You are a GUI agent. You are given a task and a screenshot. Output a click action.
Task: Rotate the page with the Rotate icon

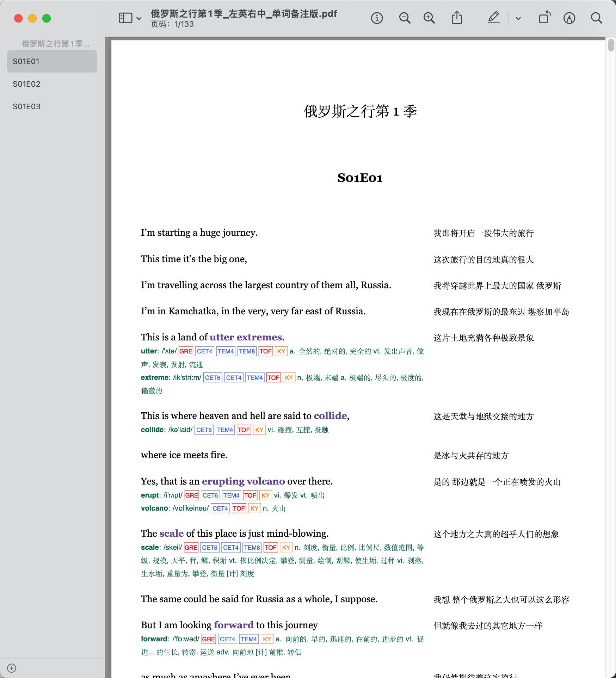click(544, 18)
